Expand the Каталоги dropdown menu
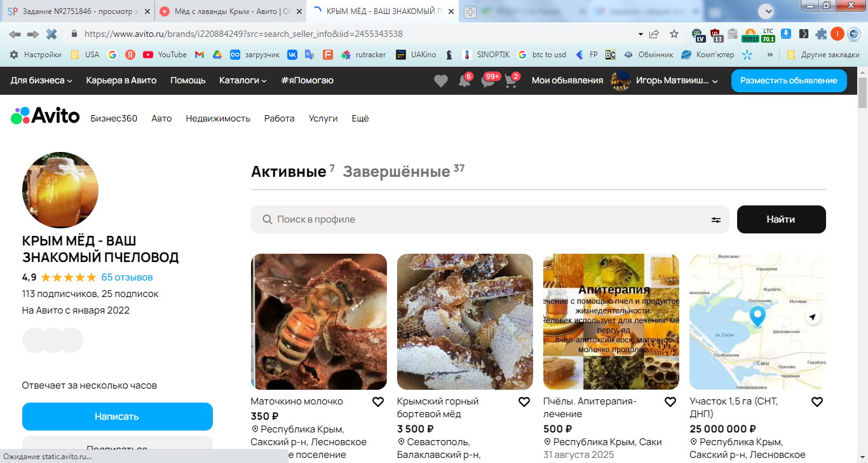 tap(243, 80)
